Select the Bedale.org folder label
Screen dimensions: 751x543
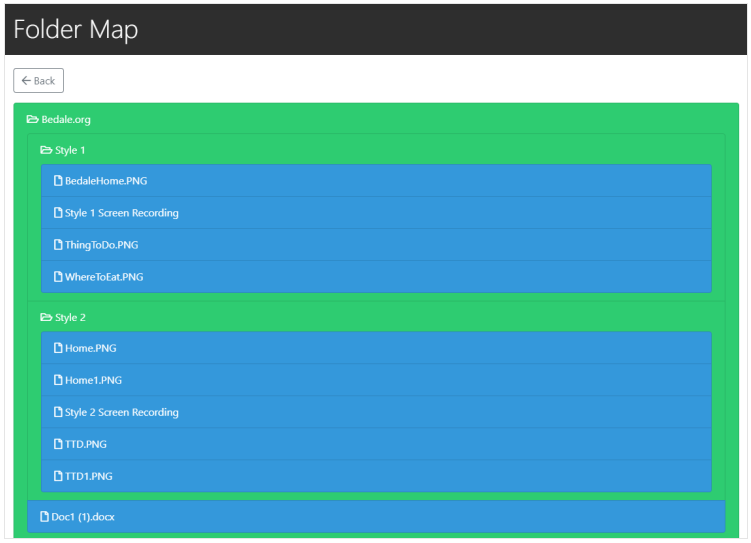point(66,120)
